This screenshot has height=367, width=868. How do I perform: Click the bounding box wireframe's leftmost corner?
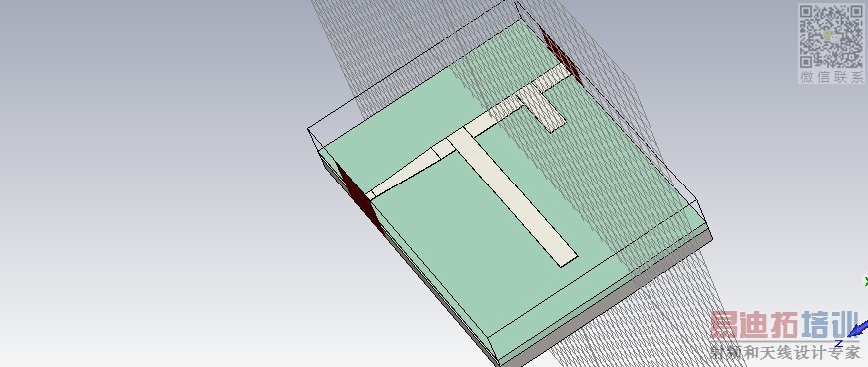(308, 129)
